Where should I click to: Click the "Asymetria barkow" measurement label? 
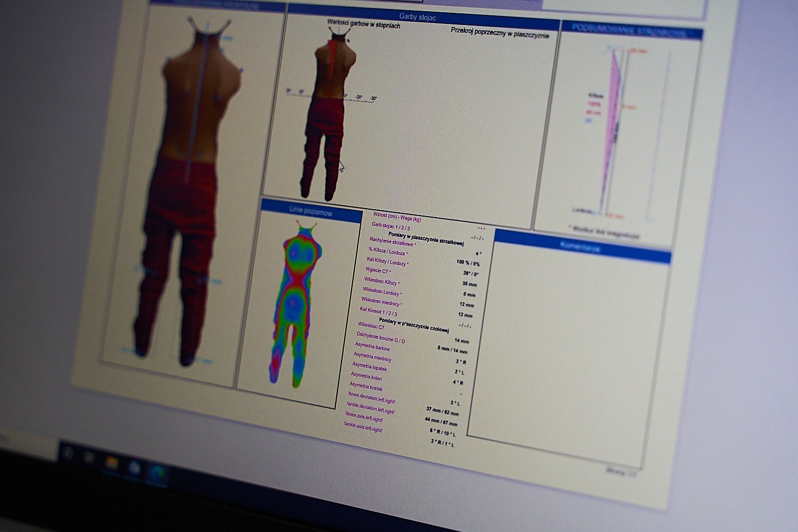pyautogui.click(x=372, y=346)
